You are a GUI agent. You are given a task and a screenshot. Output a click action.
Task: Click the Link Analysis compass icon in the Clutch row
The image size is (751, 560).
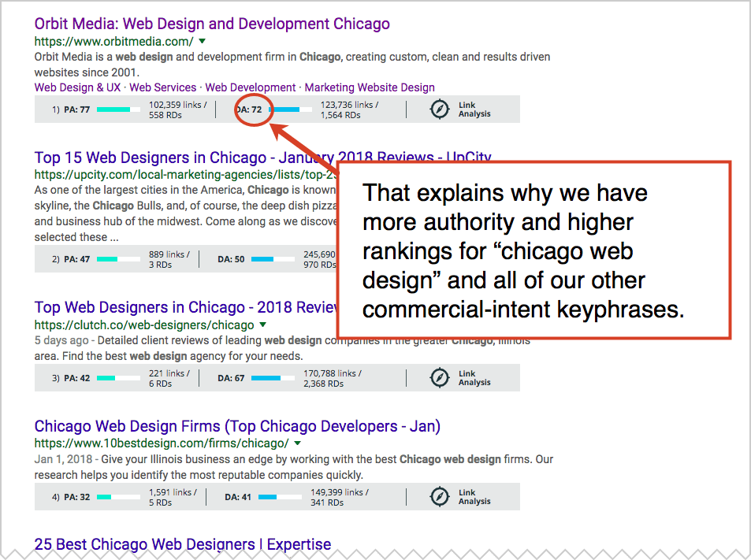439,377
